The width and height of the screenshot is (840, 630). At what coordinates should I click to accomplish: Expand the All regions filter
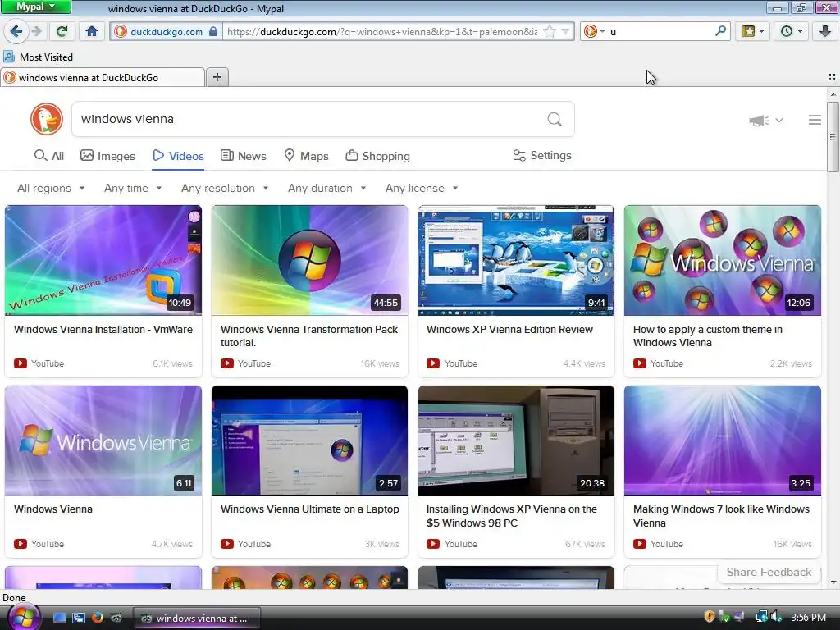(51, 188)
